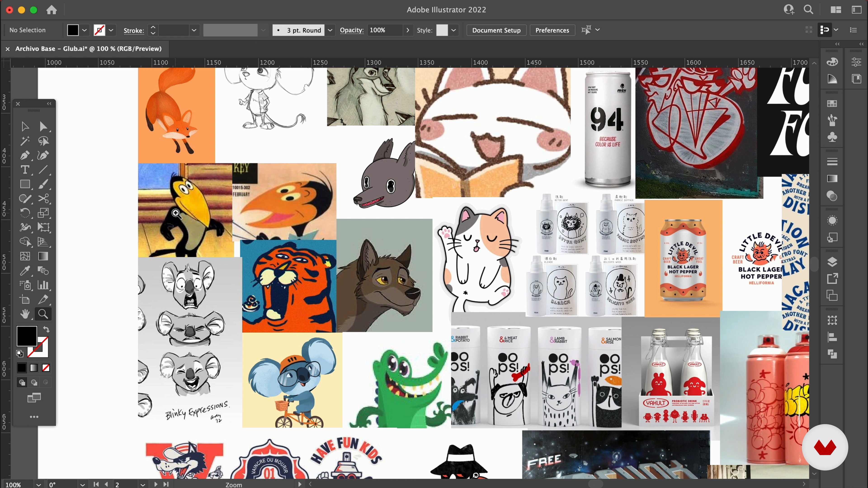The width and height of the screenshot is (868, 488).
Task: Reset to default fill and stroke
Action: pos(19,353)
